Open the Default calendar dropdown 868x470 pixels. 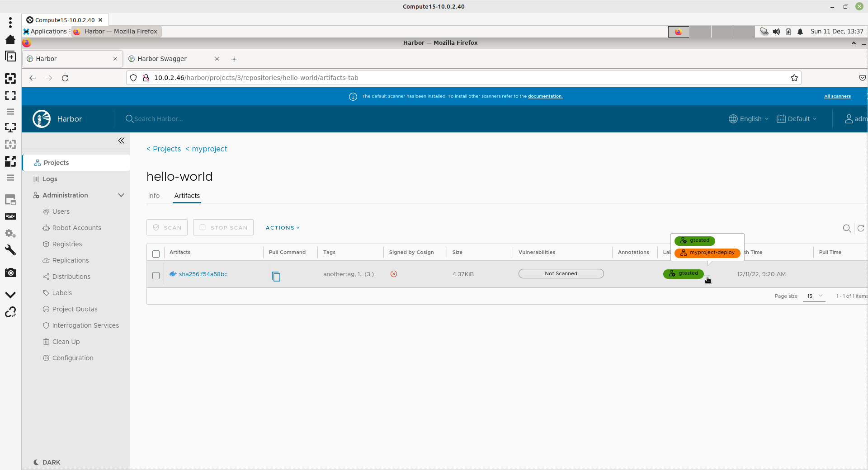tap(797, 119)
